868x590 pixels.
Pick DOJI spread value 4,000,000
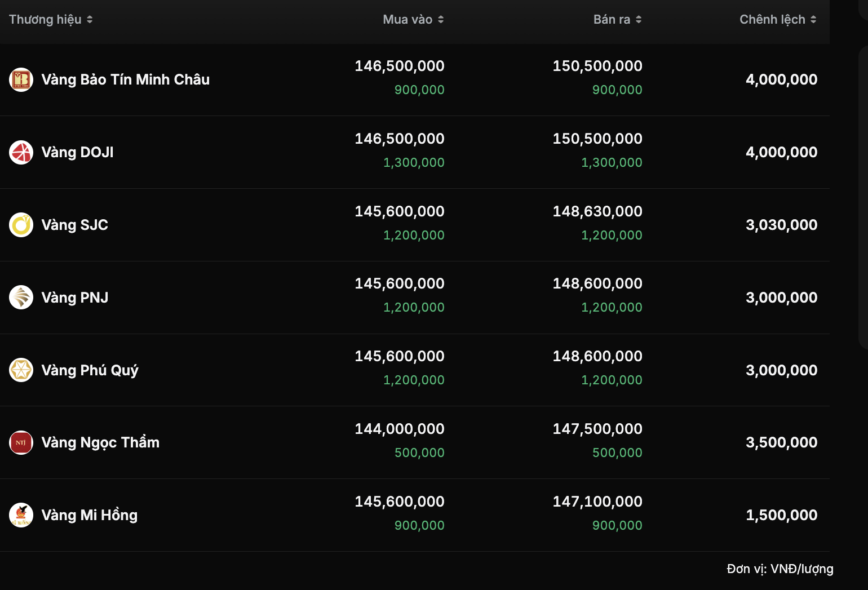pos(782,152)
